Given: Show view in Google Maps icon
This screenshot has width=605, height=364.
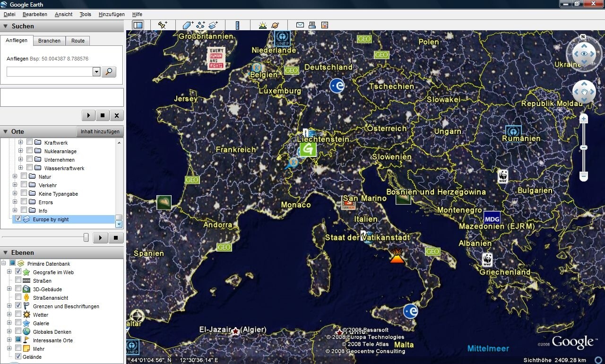Looking at the screenshot, I should point(324,25).
